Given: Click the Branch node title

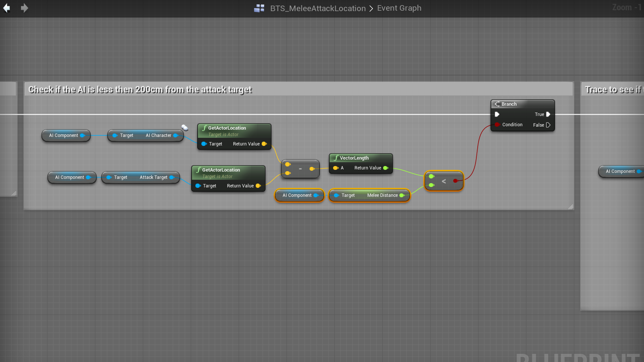Looking at the screenshot, I should [509, 104].
